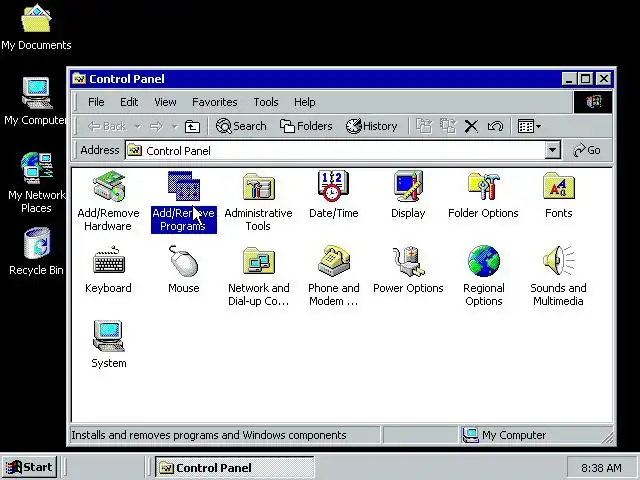This screenshot has height=480, width=640.
Task: Open the Help menu
Action: click(304, 102)
